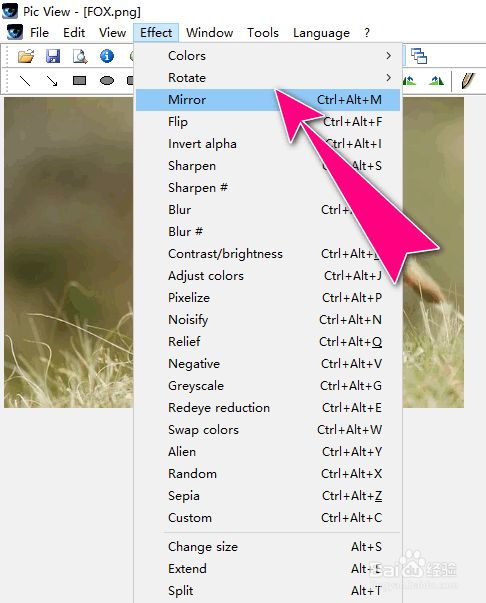This screenshot has width=486, height=603.
Task: Open Custom effect
Action: pyautogui.click(x=268, y=518)
